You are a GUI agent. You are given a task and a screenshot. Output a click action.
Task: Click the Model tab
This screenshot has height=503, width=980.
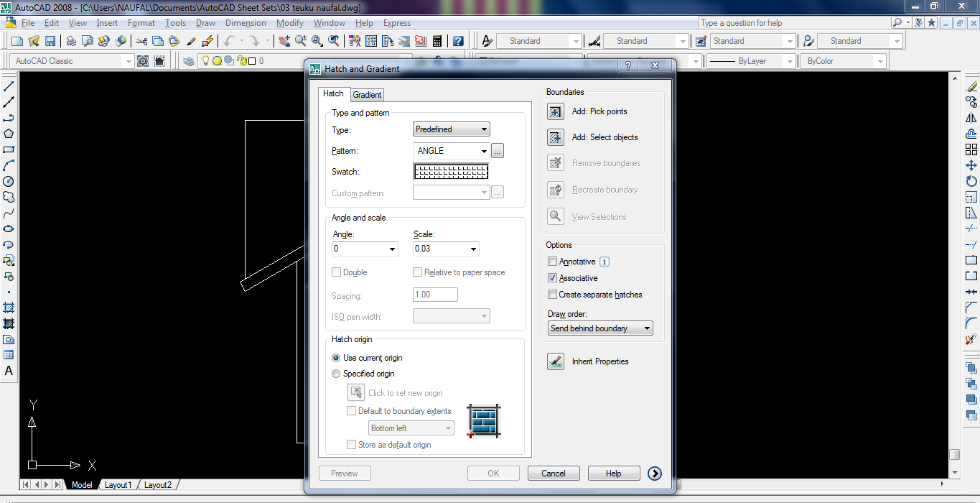81,485
